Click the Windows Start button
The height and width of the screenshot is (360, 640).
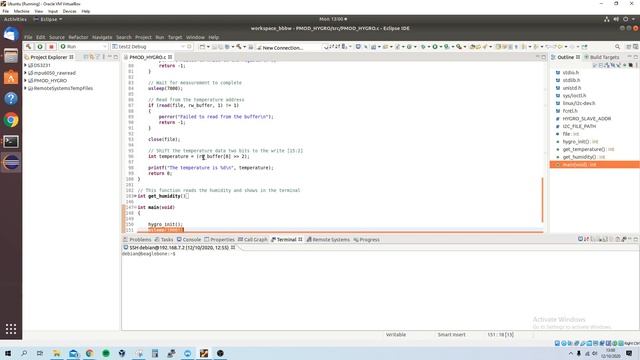8,353
